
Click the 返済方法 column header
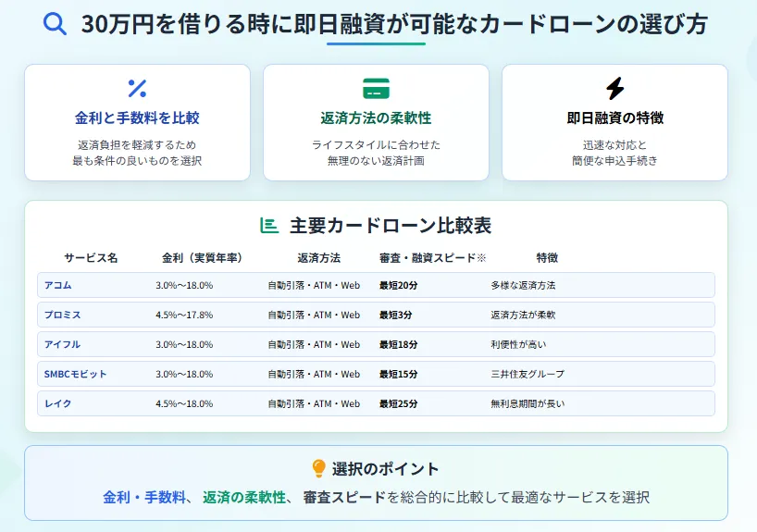318,258
